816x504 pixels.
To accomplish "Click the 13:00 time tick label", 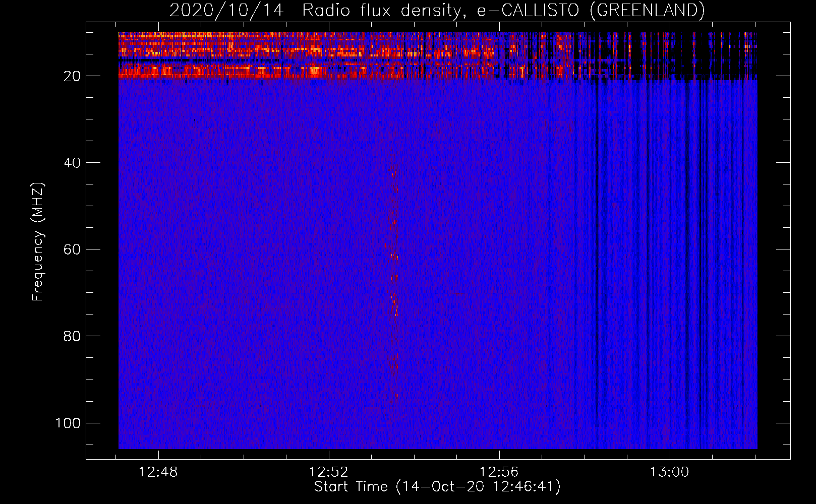I will point(669,472).
